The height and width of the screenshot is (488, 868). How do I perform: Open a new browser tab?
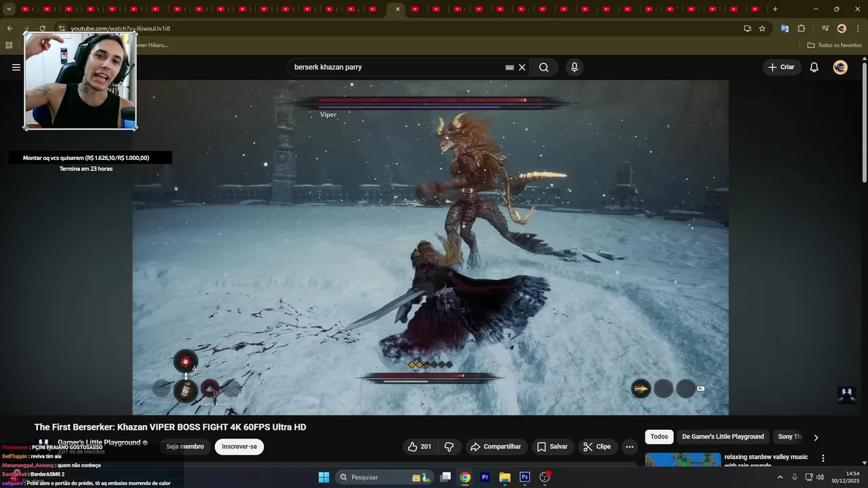click(x=775, y=9)
